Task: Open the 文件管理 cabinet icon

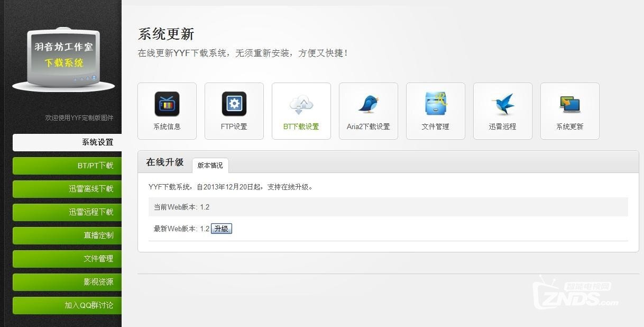Action: [435, 104]
